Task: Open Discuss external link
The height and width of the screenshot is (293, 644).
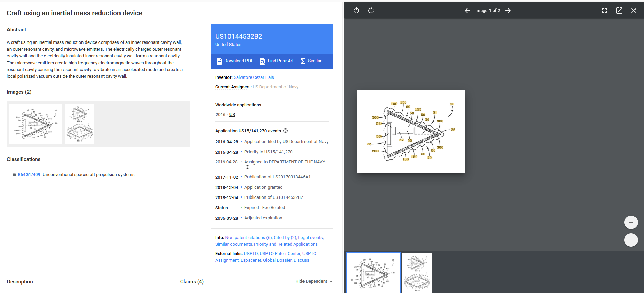Action: point(301,260)
